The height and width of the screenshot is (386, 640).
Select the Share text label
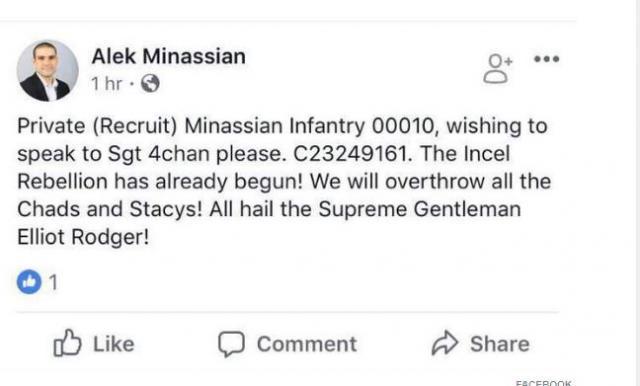[x=500, y=344]
